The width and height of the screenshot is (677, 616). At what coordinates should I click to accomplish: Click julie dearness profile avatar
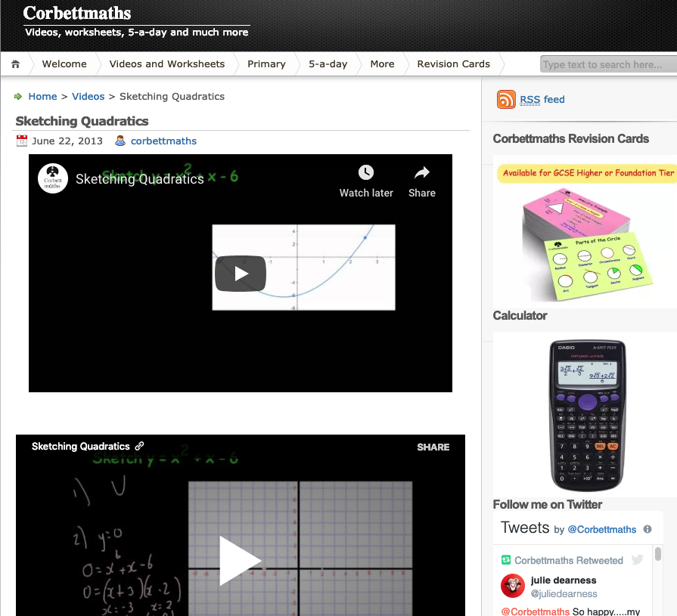pyautogui.click(x=512, y=586)
